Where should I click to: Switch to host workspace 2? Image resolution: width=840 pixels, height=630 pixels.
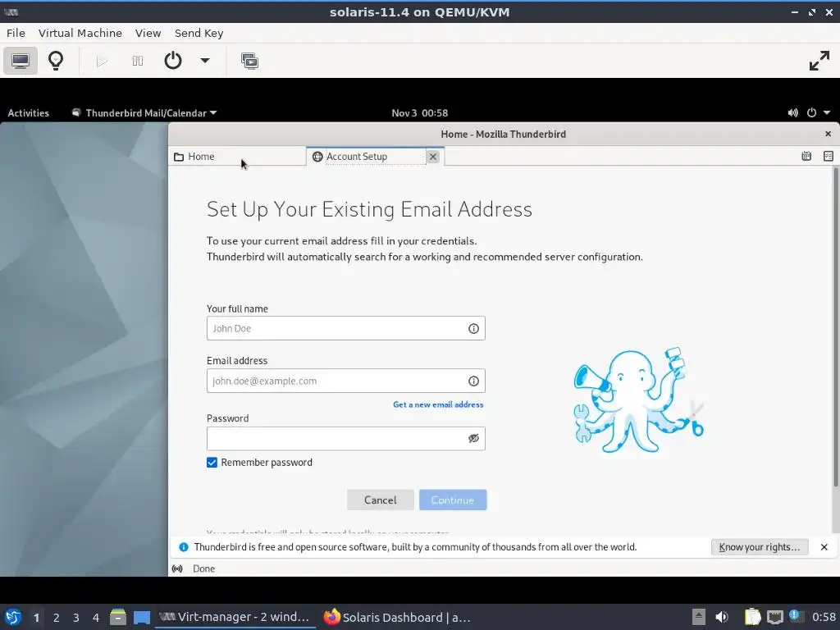click(57, 618)
